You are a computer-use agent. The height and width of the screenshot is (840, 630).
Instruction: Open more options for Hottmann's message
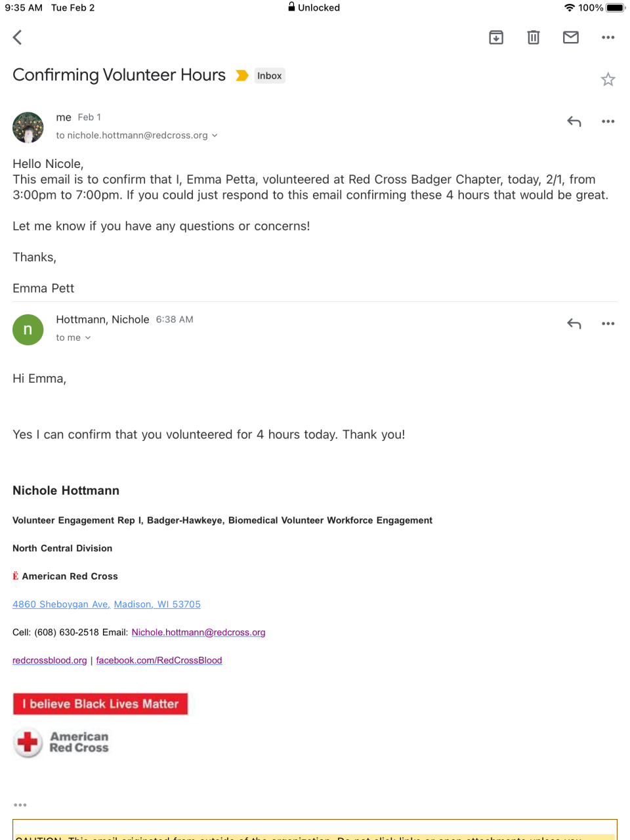[x=608, y=324]
